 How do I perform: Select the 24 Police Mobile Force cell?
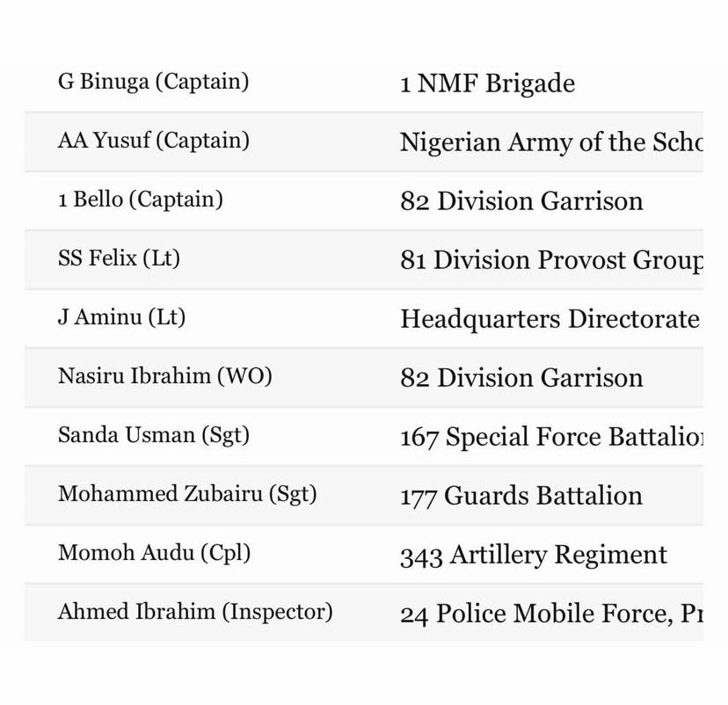click(551, 614)
